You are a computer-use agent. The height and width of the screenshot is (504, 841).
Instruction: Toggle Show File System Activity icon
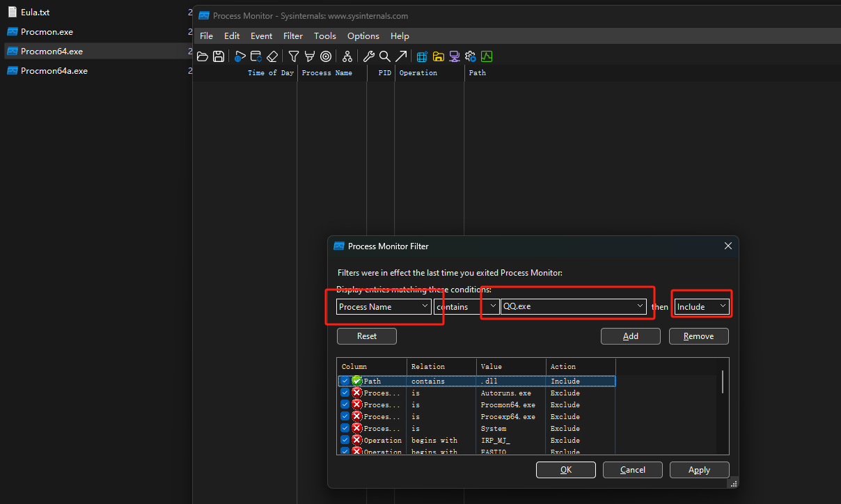pos(438,56)
